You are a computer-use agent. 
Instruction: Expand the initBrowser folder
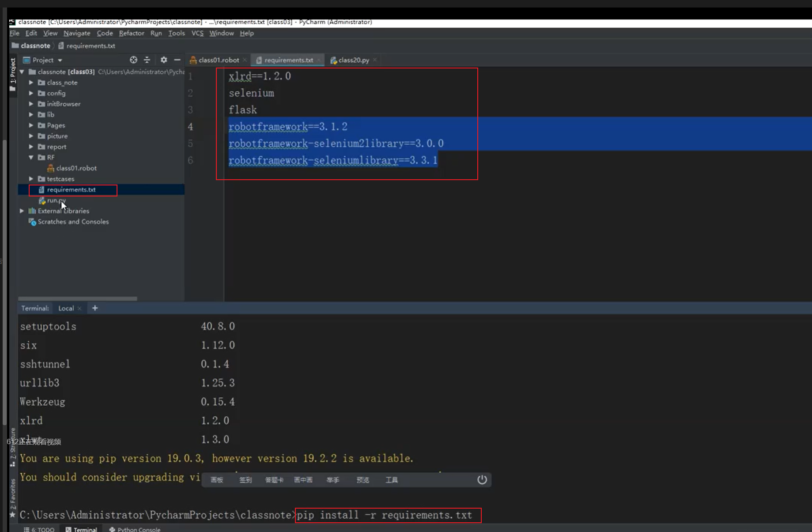pyautogui.click(x=31, y=104)
